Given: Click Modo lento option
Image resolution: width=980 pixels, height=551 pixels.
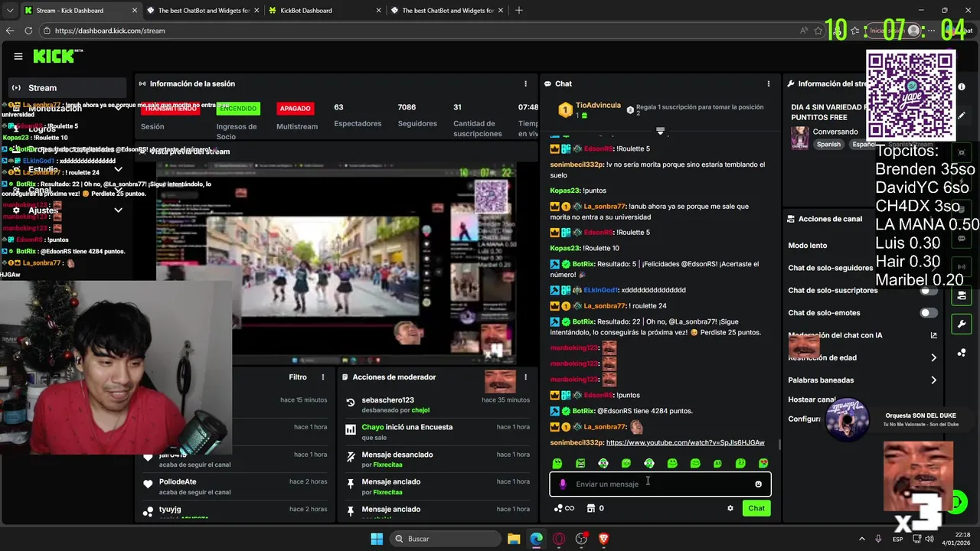Looking at the screenshot, I should [808, 246].
